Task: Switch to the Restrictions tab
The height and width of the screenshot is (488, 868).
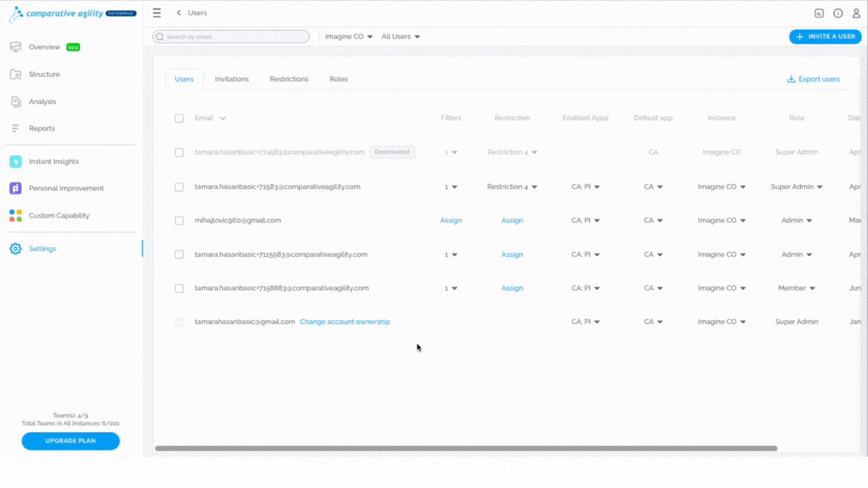Action: tap(289, 79)
